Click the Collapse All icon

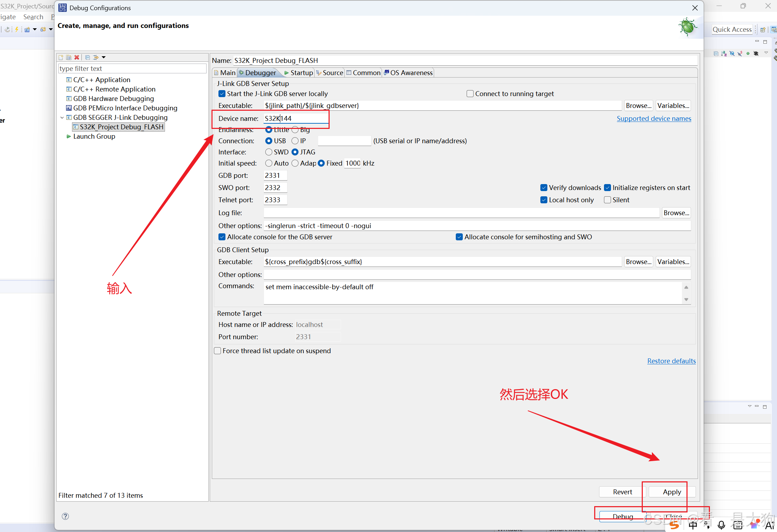coord(87,57)
